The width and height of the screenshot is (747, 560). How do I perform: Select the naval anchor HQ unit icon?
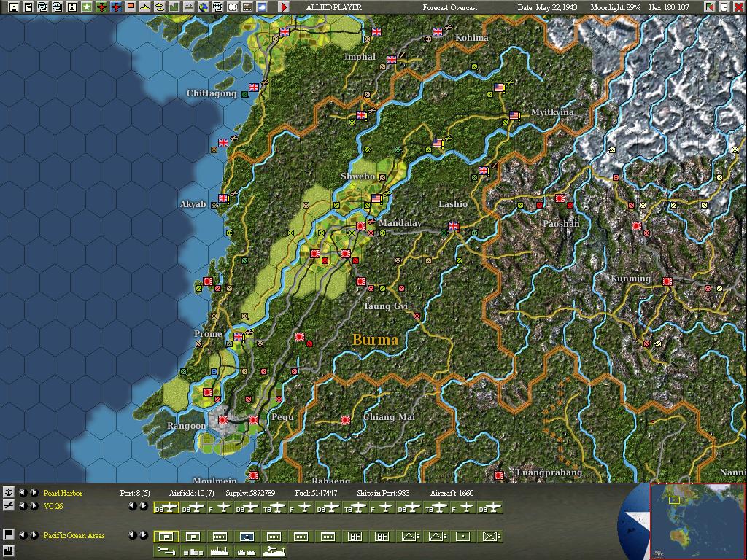[247, 537]
